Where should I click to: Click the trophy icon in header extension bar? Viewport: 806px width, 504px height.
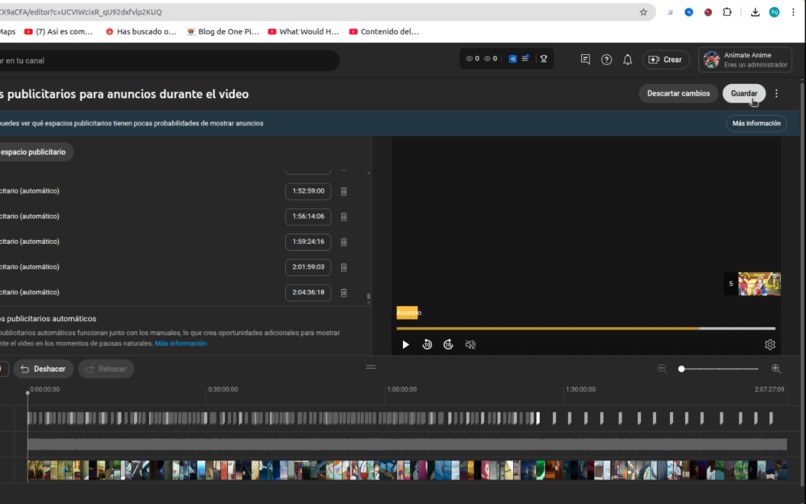coord(543,59)
